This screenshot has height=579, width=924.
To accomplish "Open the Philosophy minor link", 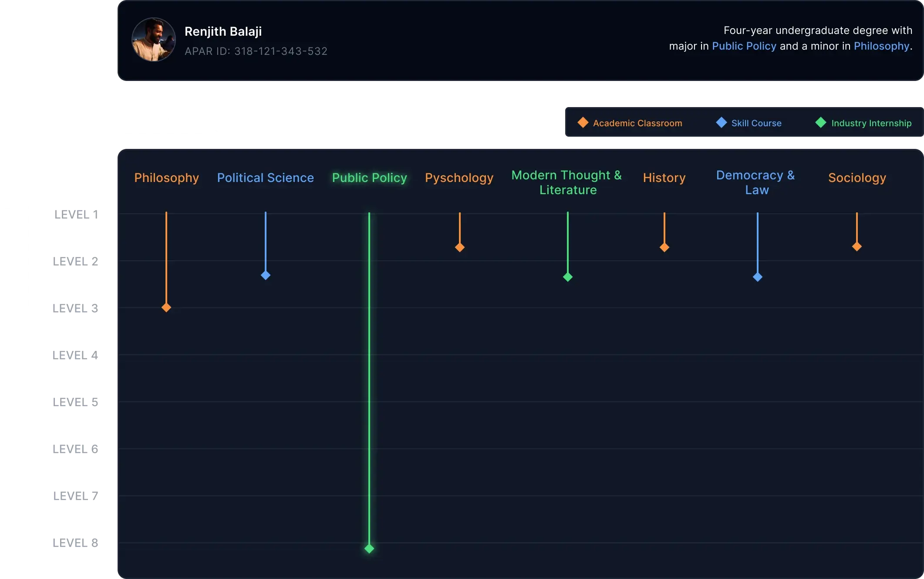I will point(881,46).
